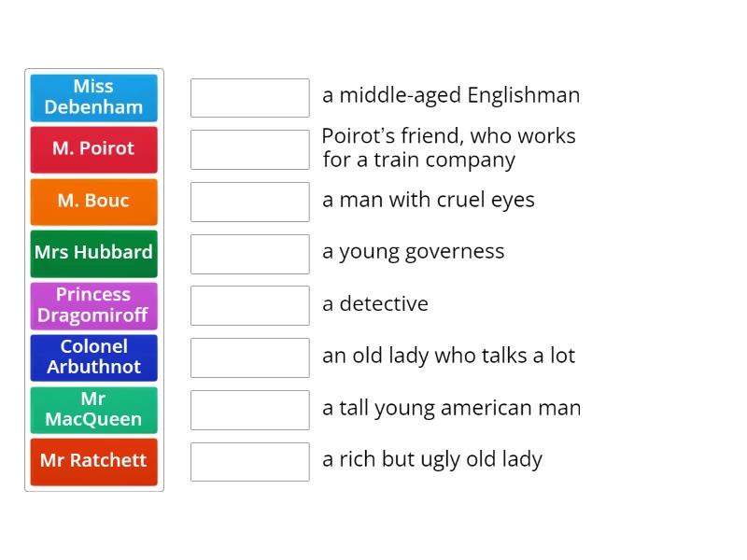
Task: Click the 'a young governess' description
Action: point(413,252)
